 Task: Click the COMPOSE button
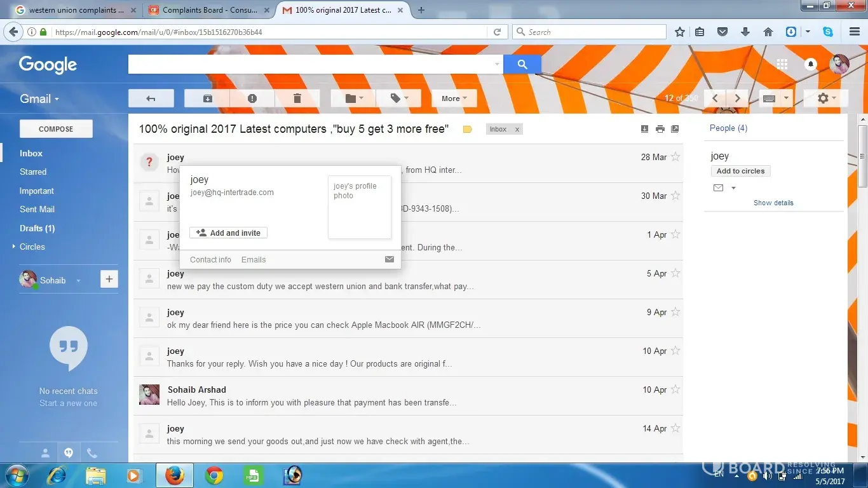56,129
